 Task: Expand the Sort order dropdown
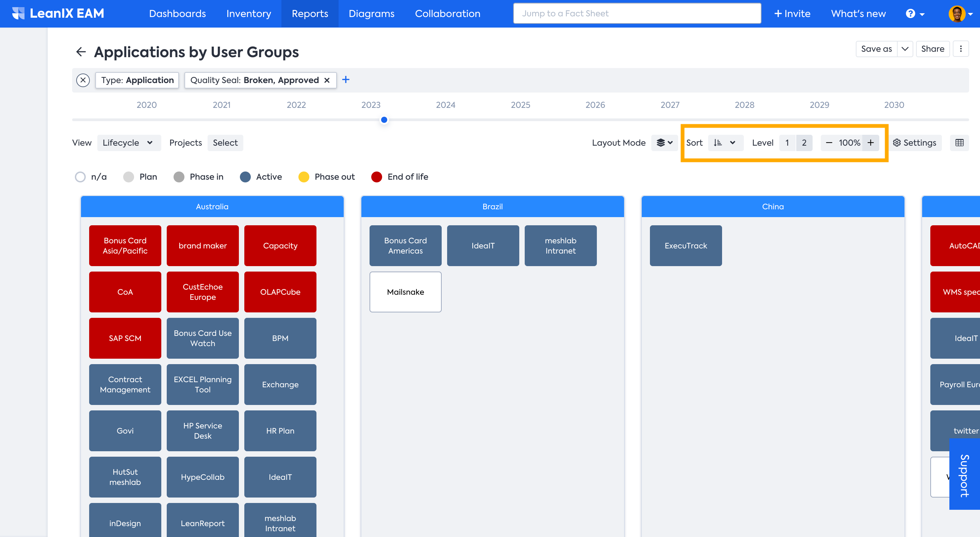point(725,143)
